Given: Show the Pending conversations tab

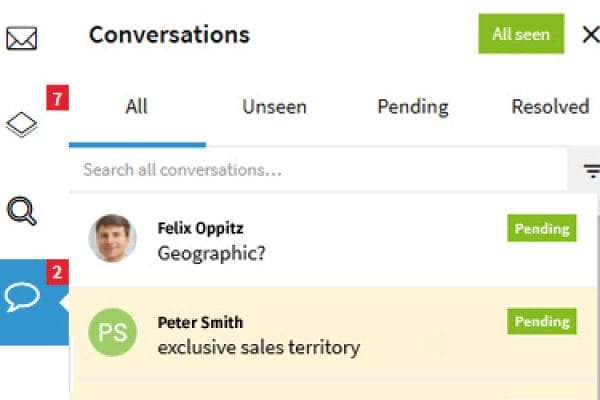Looking at the screenshot, I should coord(412,107).
